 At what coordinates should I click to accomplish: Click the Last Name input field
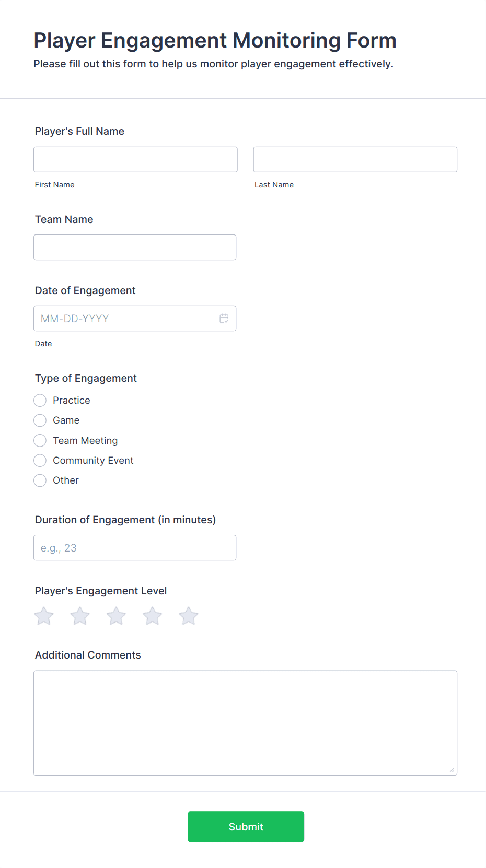pos(355,160)
